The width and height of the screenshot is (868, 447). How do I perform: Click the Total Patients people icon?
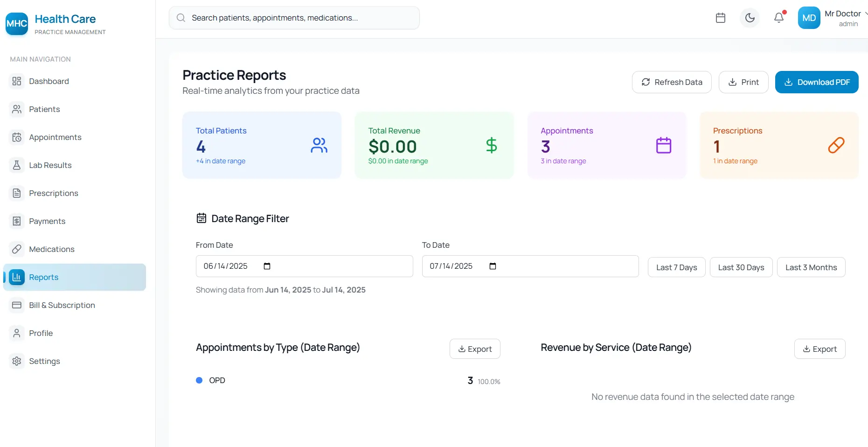click(x=319, y=145)
